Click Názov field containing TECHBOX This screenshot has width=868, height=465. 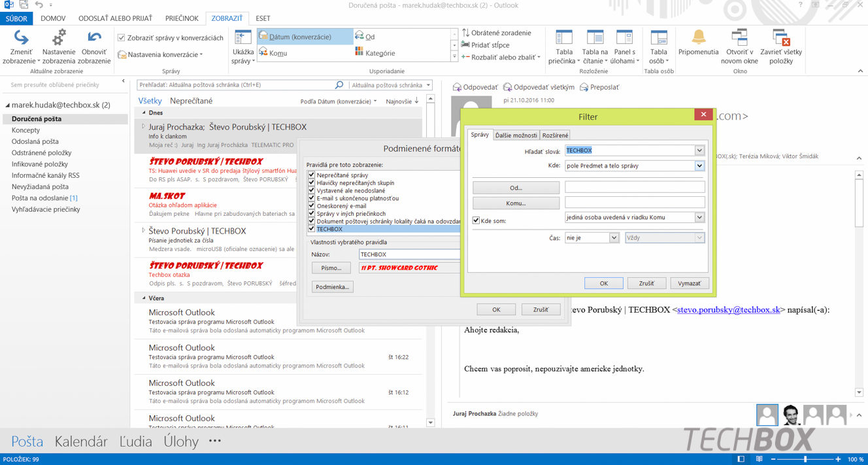[410, 254]
